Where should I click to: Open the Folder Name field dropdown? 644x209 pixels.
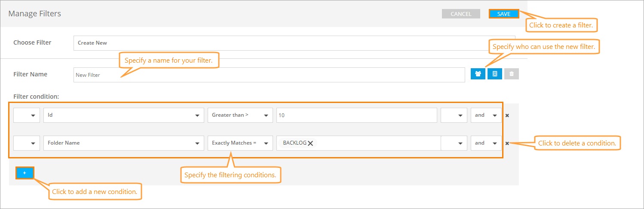click(124, 143)
